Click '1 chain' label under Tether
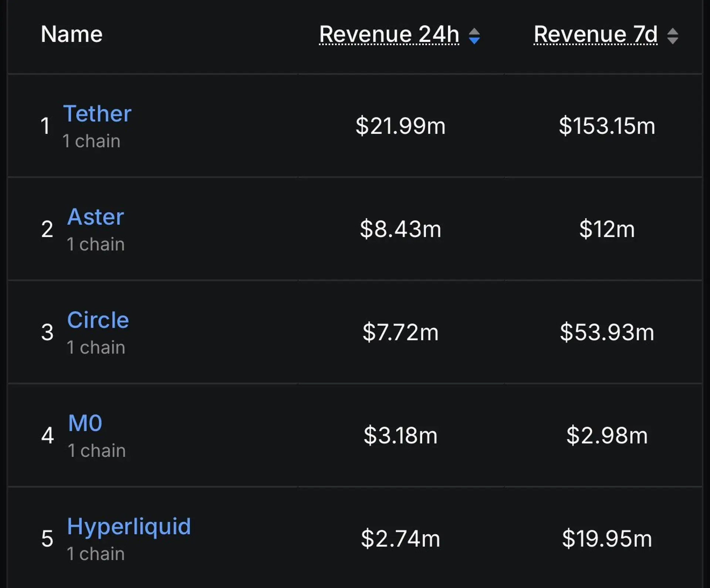The image size is (710, 588). (91, 141)
